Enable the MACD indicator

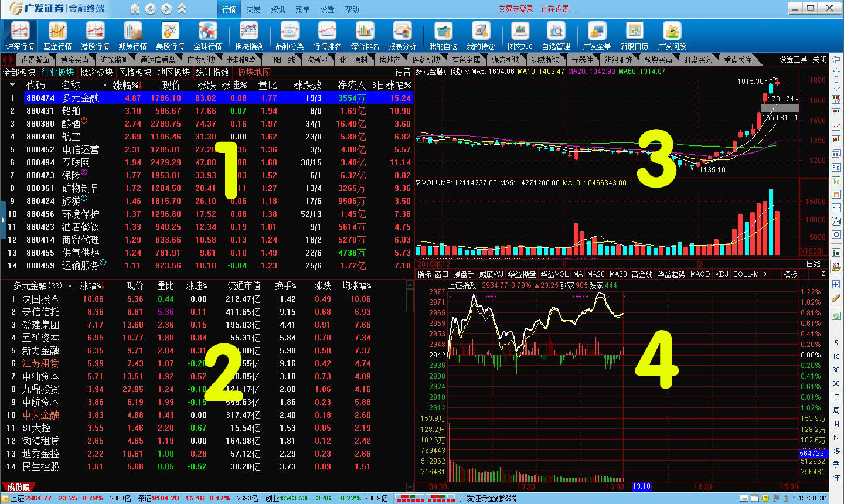pyautogui.click(x=700, y=274)
